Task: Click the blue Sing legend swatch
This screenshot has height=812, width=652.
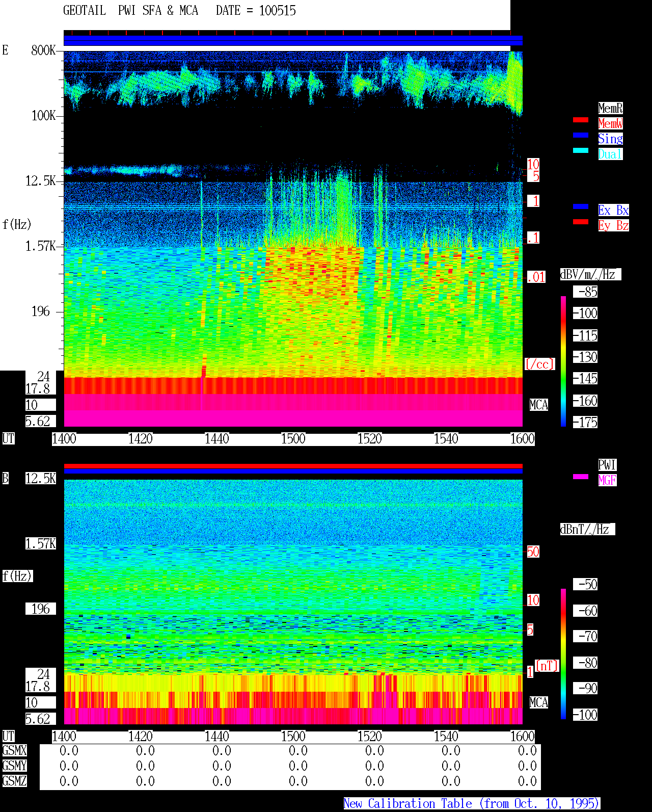Action: click(581, 135)
